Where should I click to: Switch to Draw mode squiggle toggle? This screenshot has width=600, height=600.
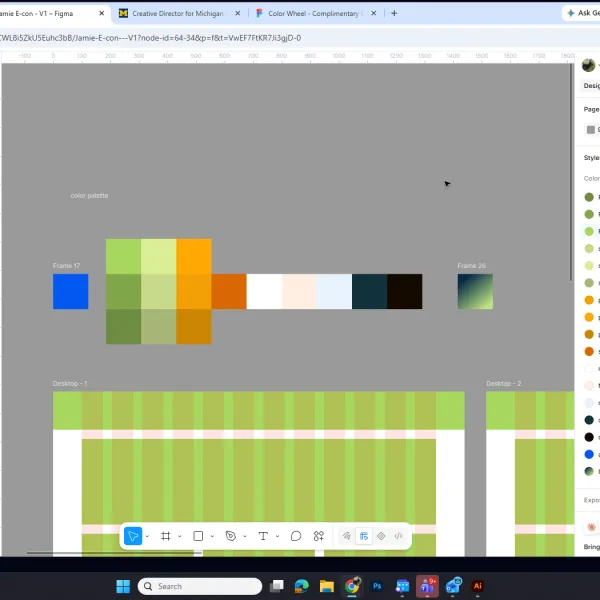346,536
